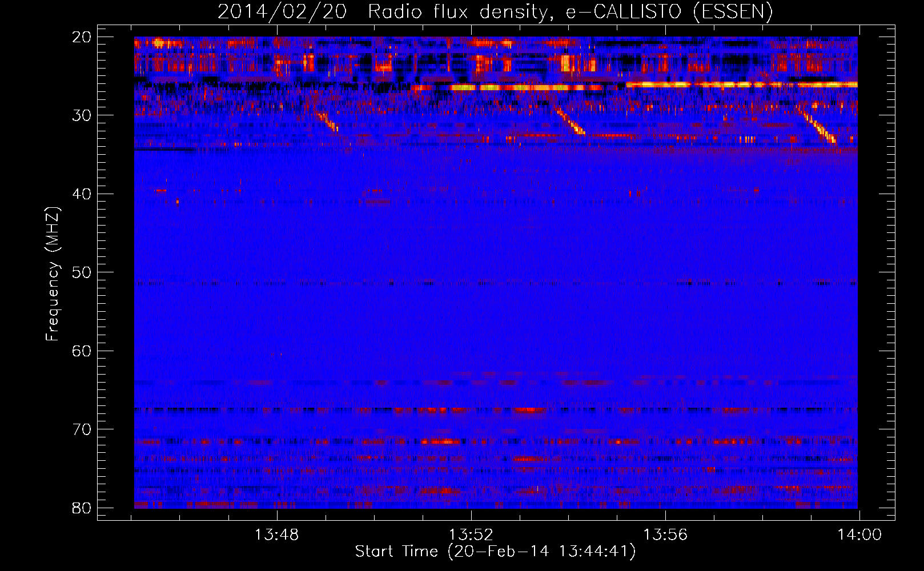Click the 14:00 time tick label
This screenshot has height=571, width=924.
(x=859, y=535)
